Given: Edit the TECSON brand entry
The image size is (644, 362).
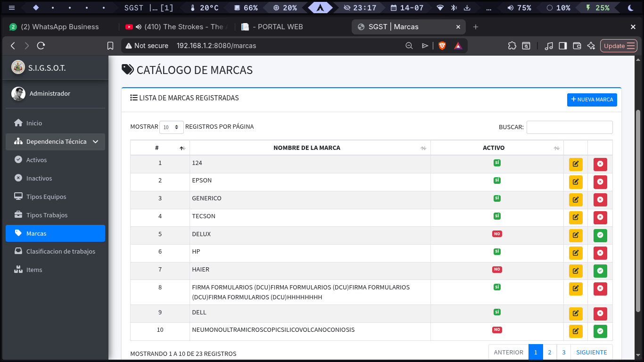Looking at the screenshot, I should coord(576,217).
